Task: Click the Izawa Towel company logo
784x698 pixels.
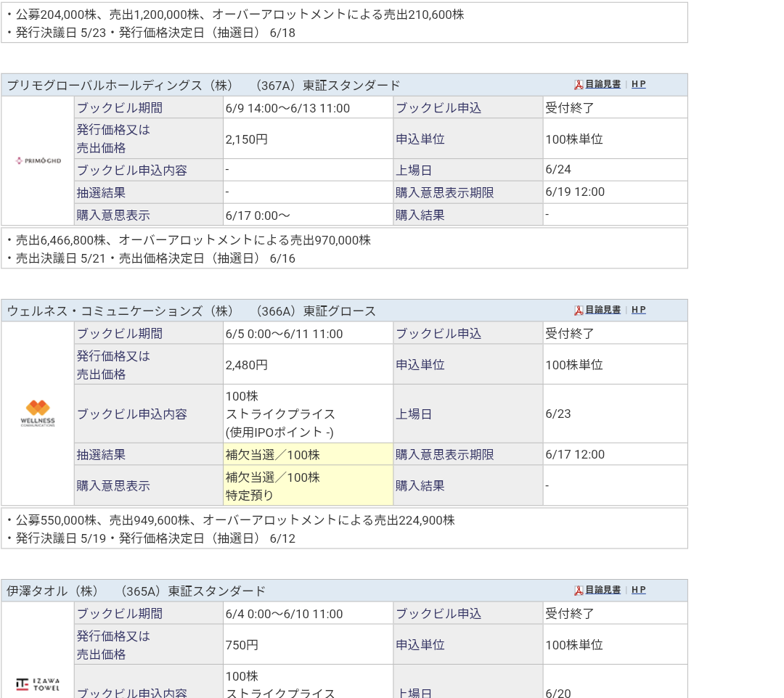Action: (x=38, y=684)
